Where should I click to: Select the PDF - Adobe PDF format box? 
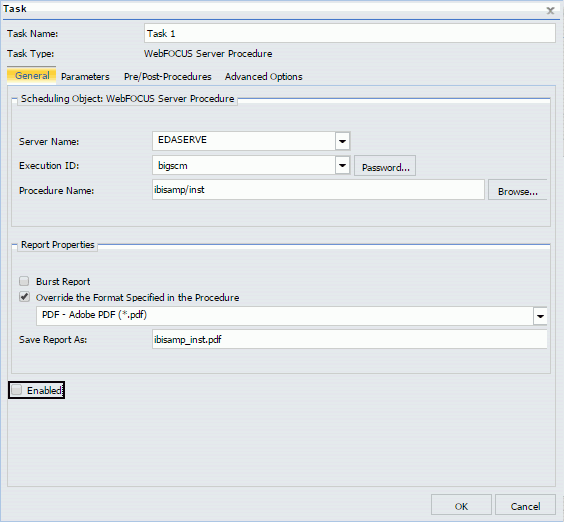coord(285,316)
